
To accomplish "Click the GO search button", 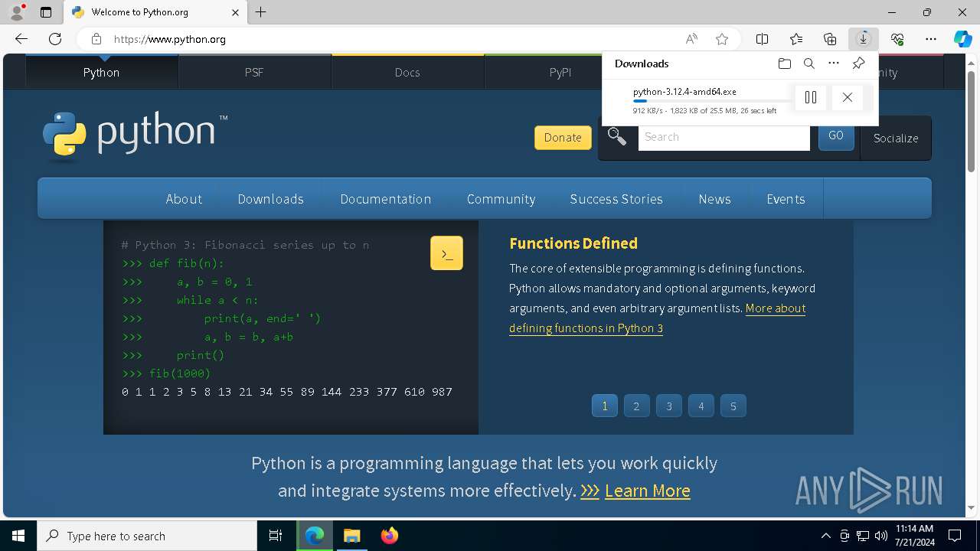I will pyautogui.click(x=836, y=136).
